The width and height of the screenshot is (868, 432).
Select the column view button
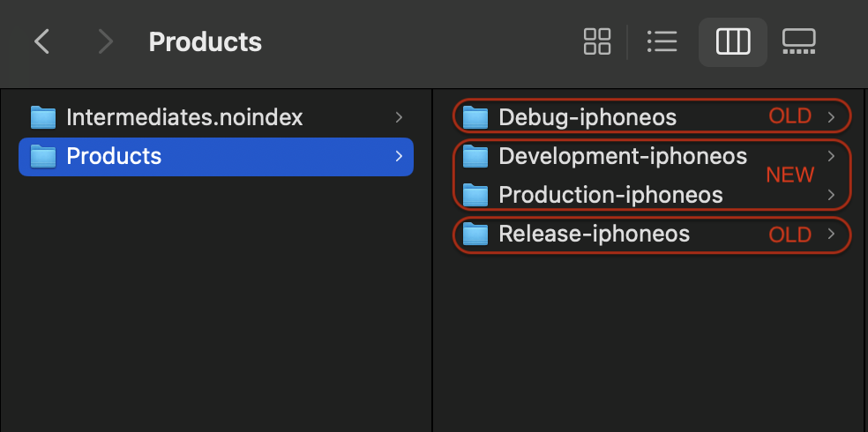click(x=733, y=42)
